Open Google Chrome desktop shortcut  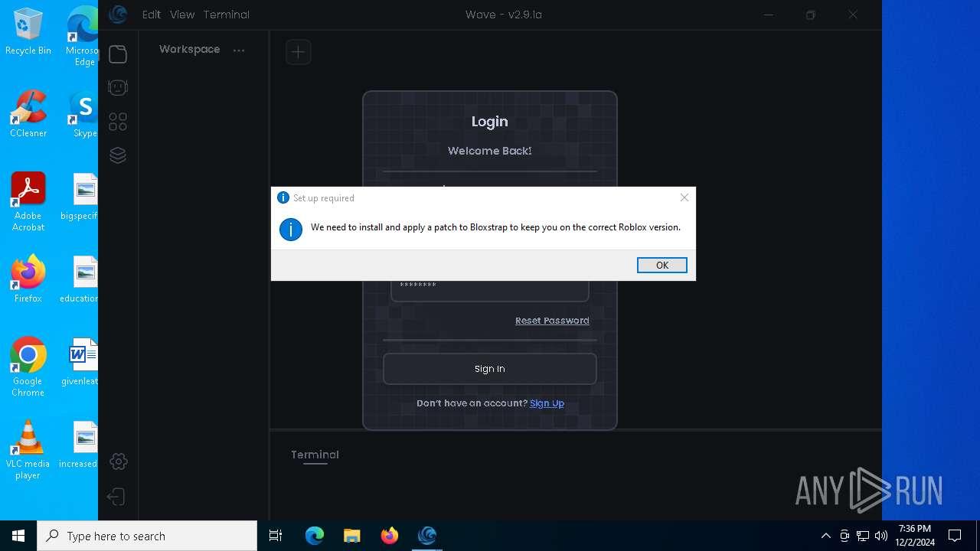point(28,367)
